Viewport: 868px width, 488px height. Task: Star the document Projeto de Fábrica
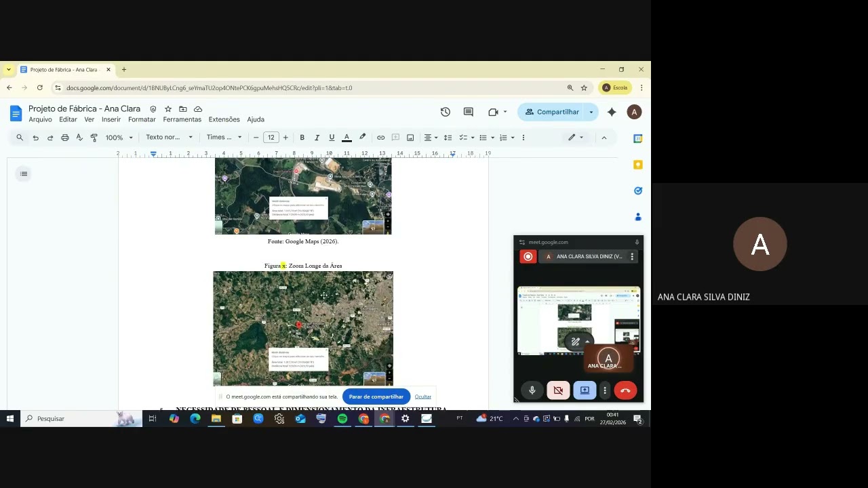(x=168, y=109)
